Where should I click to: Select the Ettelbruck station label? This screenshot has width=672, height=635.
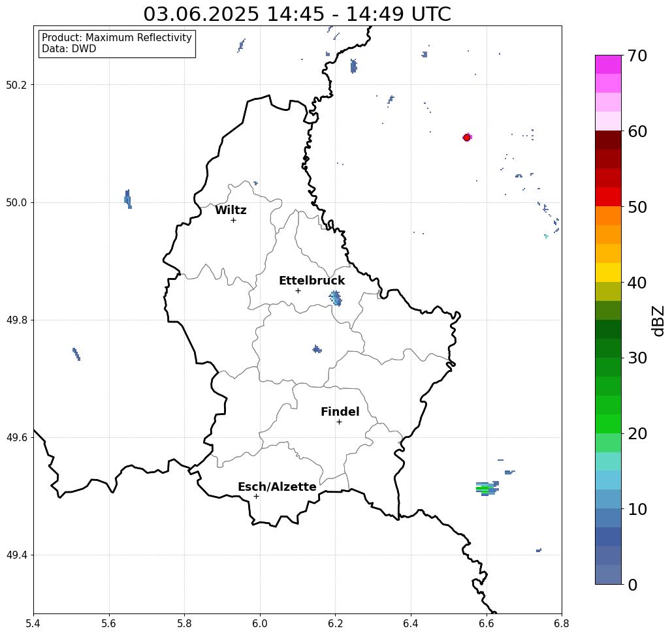pos(312,281)
